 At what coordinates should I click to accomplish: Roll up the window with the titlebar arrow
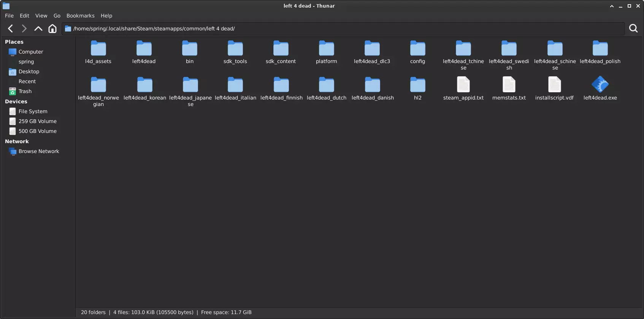tap(612, 6)
